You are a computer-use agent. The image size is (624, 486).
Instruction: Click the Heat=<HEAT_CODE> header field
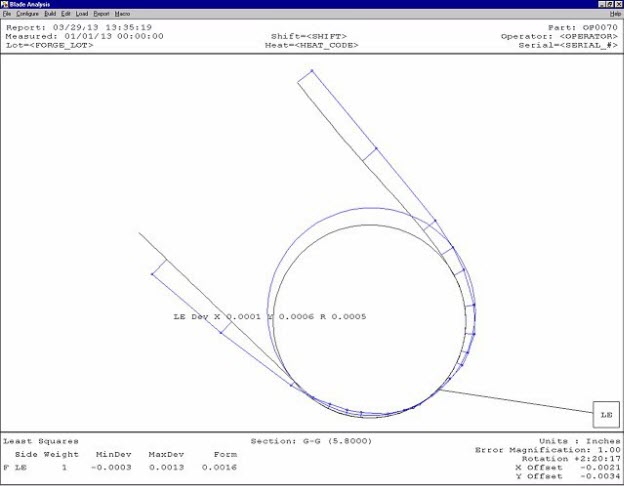tap(314, 45)
